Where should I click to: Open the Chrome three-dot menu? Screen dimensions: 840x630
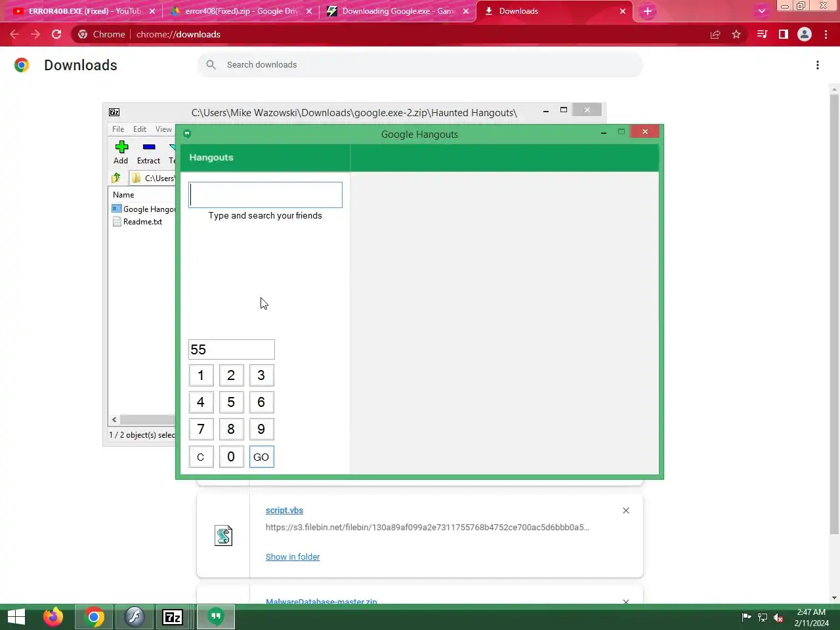[826, 34]
